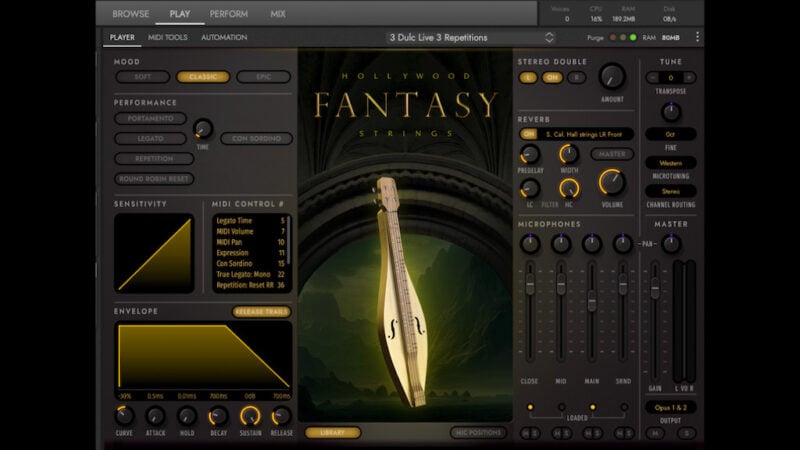Click the Envelope Sustain knob
The width and height of the screenshot is (800, 450).
click(250, 416)
